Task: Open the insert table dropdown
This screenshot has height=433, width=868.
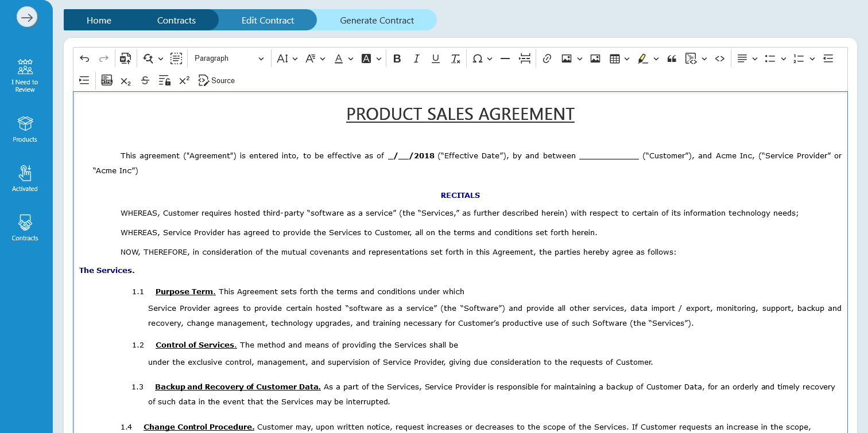Action: 619,58
